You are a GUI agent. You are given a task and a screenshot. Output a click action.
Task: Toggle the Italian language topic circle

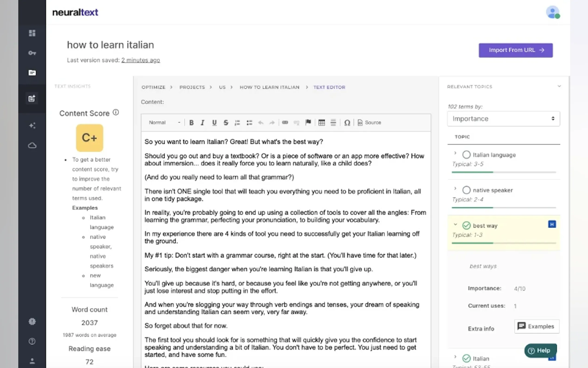tap(466, 155)
